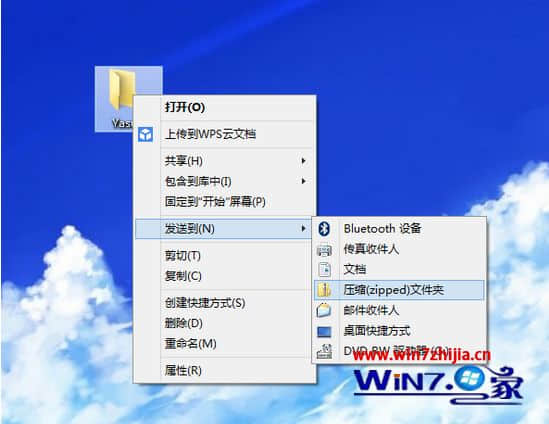
Task: Click the WPS cloud upload cube icon
Action: 145,134
